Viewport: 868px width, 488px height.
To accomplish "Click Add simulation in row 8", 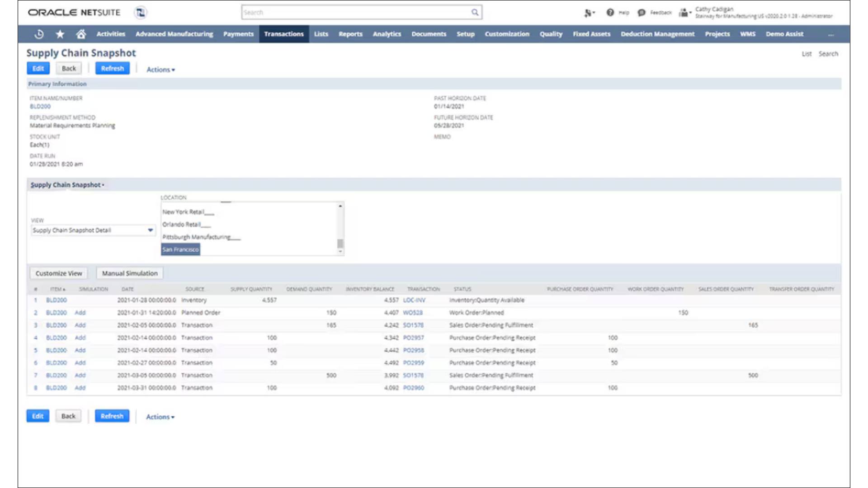I will click(80, 388).
